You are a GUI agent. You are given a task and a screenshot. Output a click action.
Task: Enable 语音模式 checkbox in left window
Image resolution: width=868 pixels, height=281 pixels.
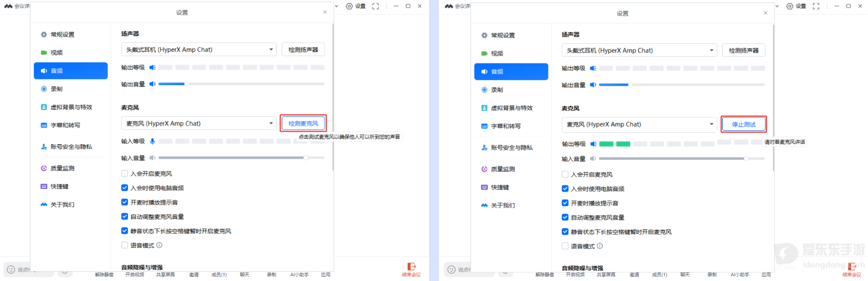tap(124, 245)
